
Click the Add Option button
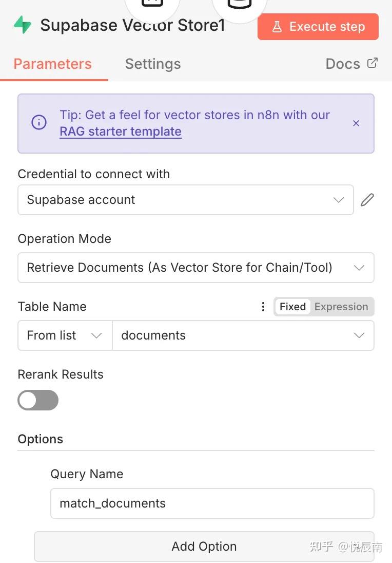(204, 546)
